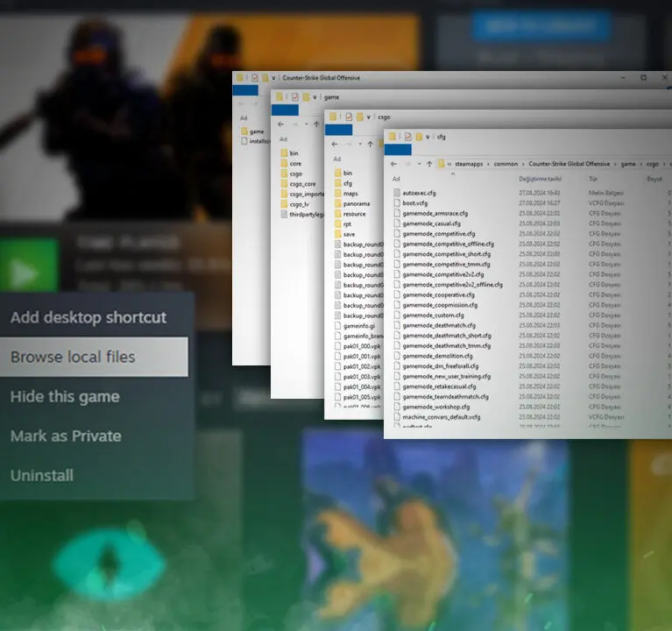This screenshot has height=631, width=672.
Task: Select gamemode_deathmatch.cfg file
Action: 435,325
